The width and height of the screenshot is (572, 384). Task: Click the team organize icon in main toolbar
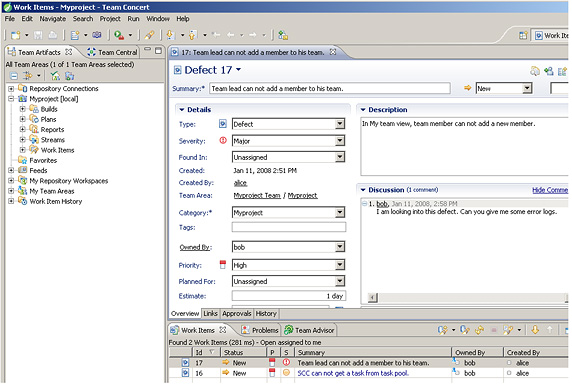tap(283, 35)
